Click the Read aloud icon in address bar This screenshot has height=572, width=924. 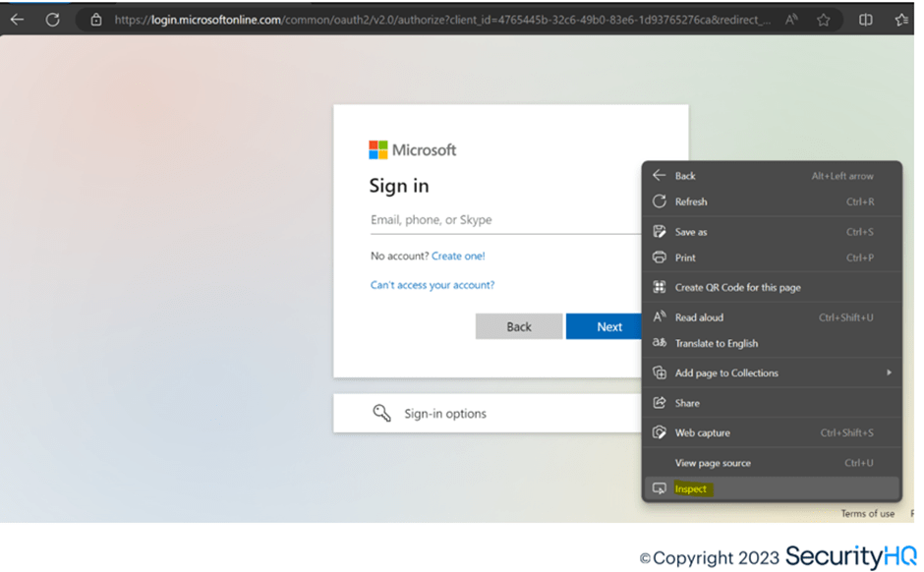(791, 20)
